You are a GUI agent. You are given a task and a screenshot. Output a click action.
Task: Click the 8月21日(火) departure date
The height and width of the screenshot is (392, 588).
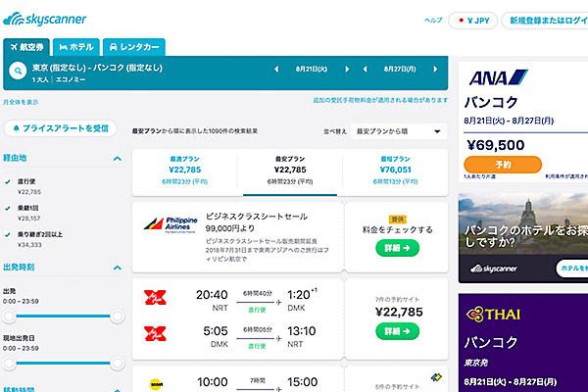[x=312, y=69]
